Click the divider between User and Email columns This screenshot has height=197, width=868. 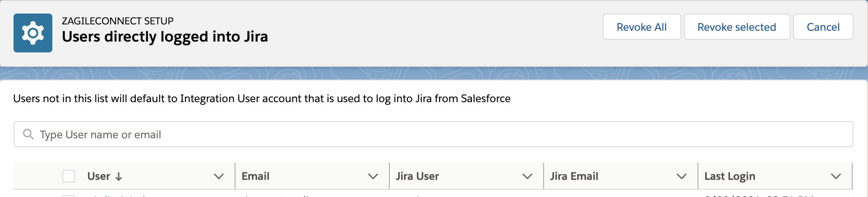pos(235,176)
